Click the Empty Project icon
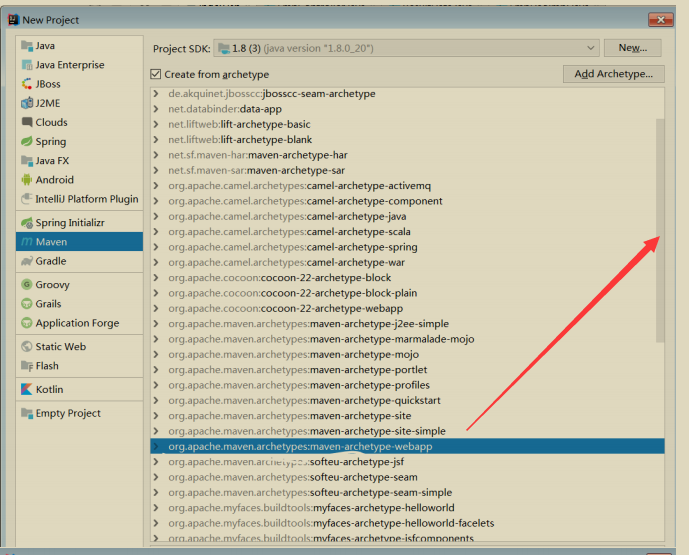689x555 pixels. (x=27, y=413)
